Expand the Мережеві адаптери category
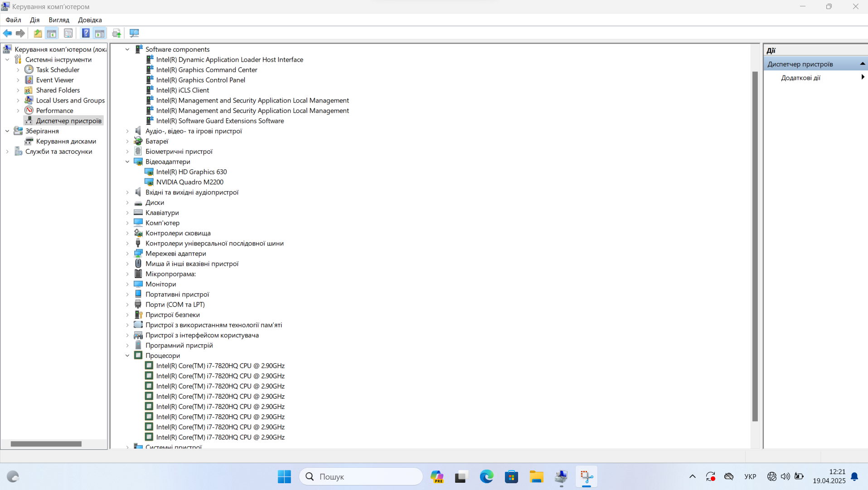The width and height of the screenshot is (868, 490). coord(127,253)
